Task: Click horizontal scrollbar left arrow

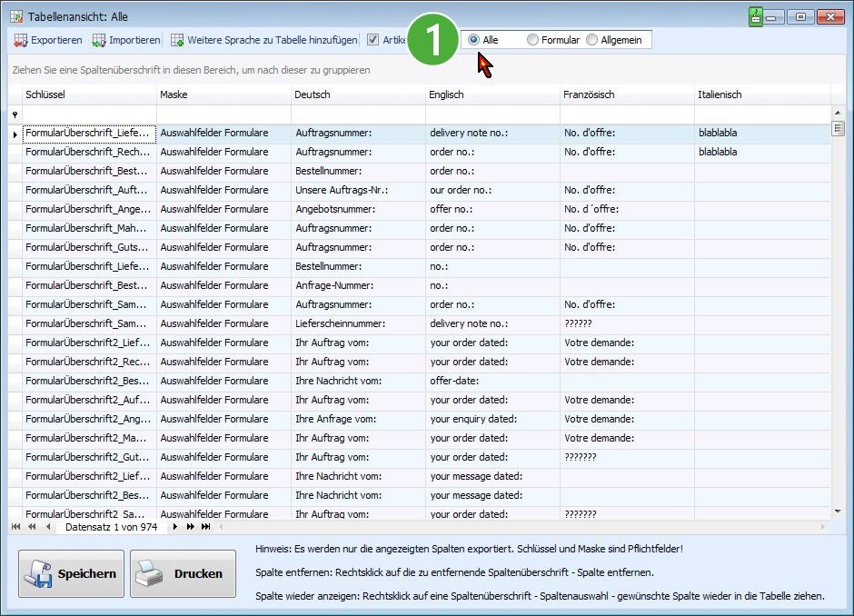Action: (x=221, y=527)
